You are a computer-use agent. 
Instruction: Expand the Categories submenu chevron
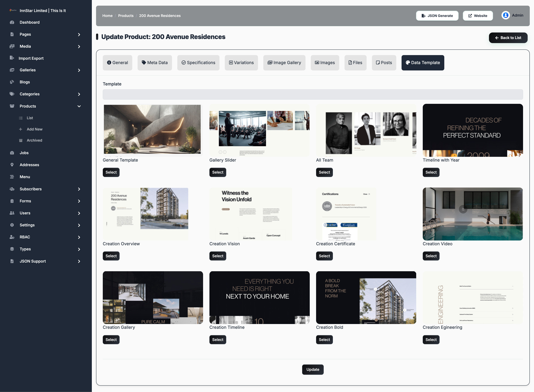point(79,94)
